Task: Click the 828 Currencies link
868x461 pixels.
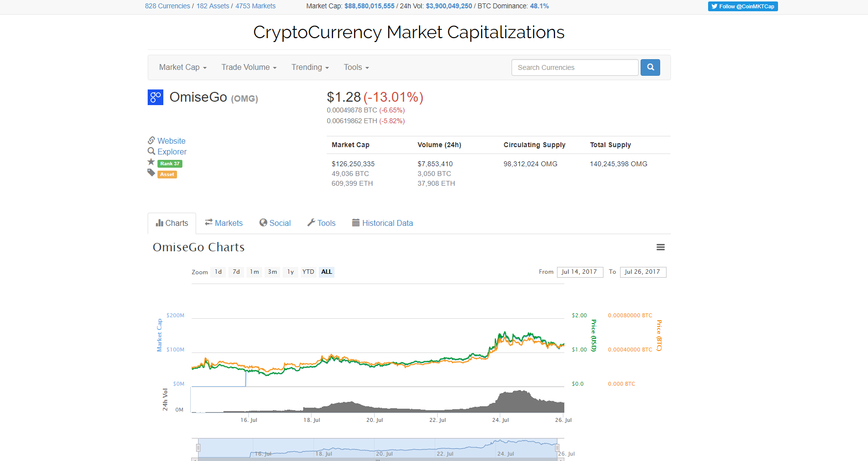Action: (167, 6)
